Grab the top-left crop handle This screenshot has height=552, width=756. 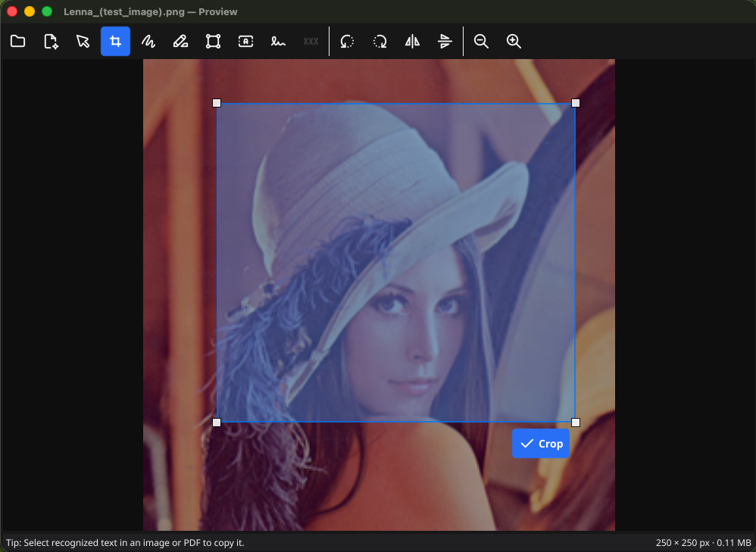[217, 103]
